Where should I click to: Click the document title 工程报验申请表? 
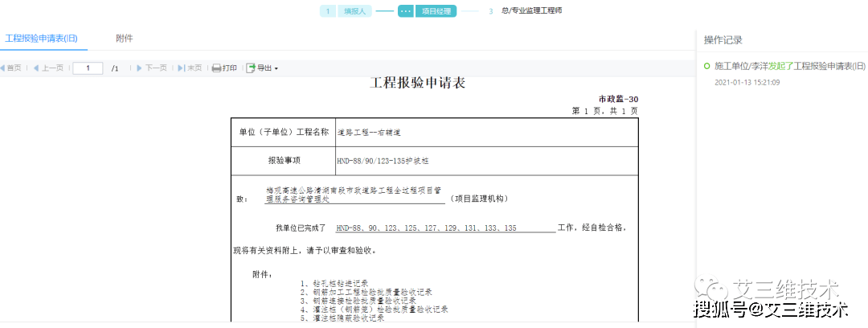(x=417, y=83)
